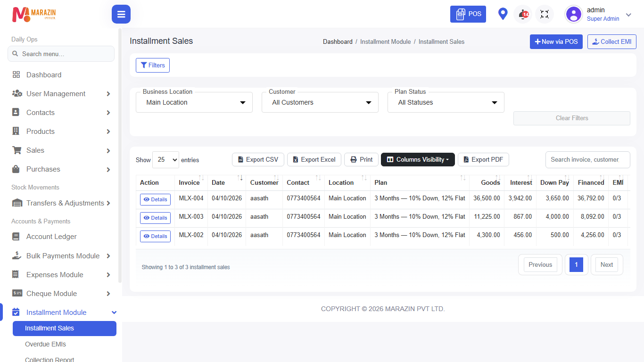The height and width of the screenshot is (362, 644).
Task: Click the Account Ledger book icon
Action: [16, 237]
